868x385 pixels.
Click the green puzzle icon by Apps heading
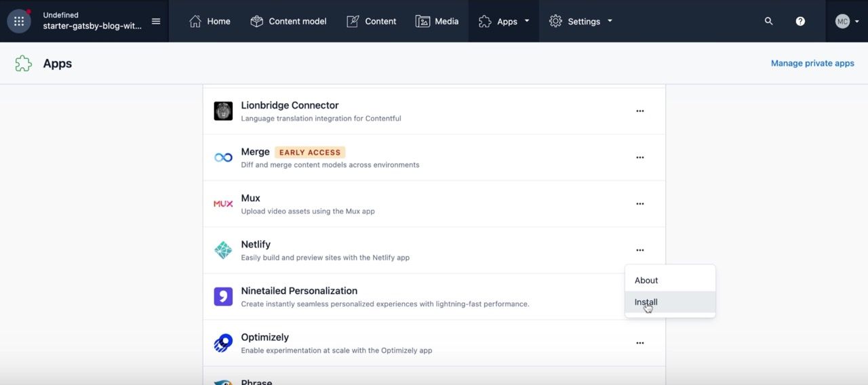pyautogui.click(x=24, y=64)
